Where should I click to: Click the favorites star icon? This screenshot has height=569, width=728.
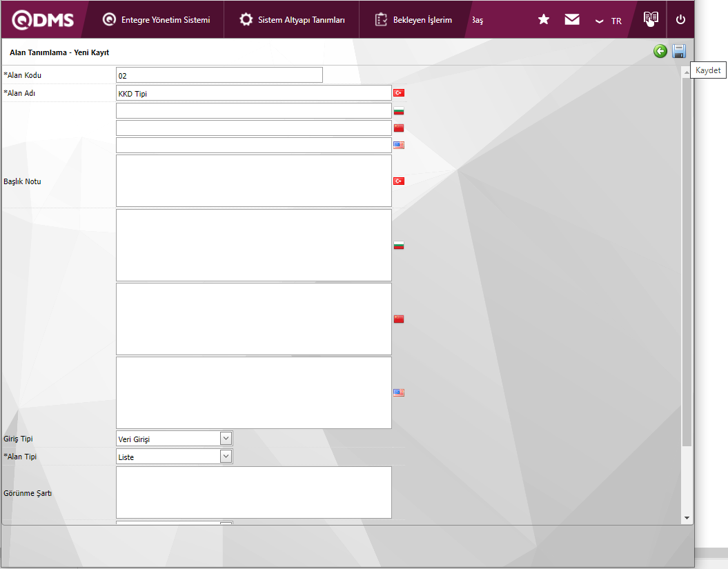click(x=544, y=19)
